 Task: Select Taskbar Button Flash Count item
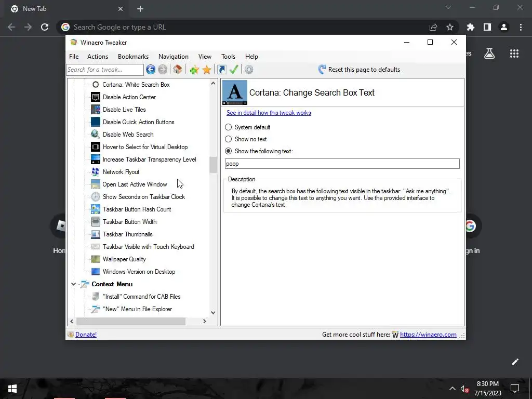coord(137,209)
